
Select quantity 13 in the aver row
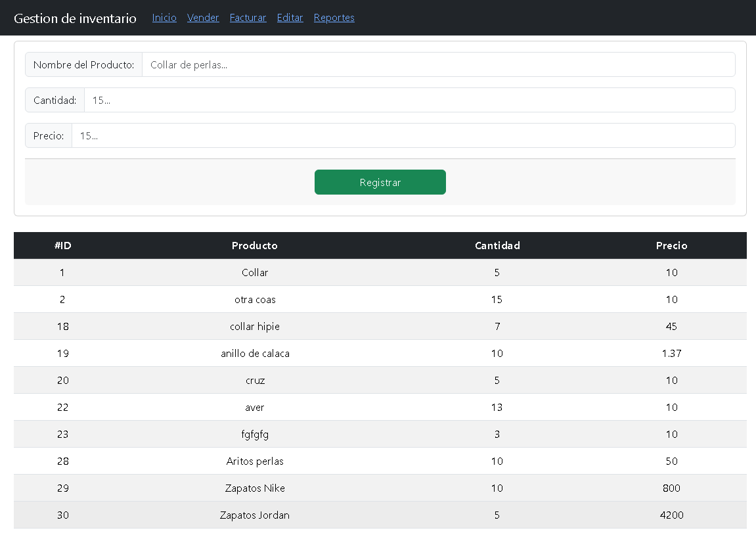(x=497, y=408)
